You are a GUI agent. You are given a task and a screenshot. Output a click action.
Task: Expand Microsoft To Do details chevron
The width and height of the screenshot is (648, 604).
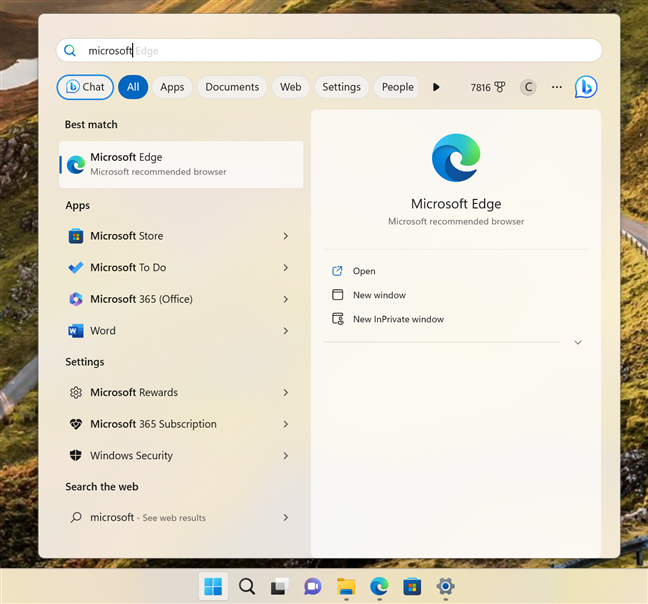[x=286, y=268]
